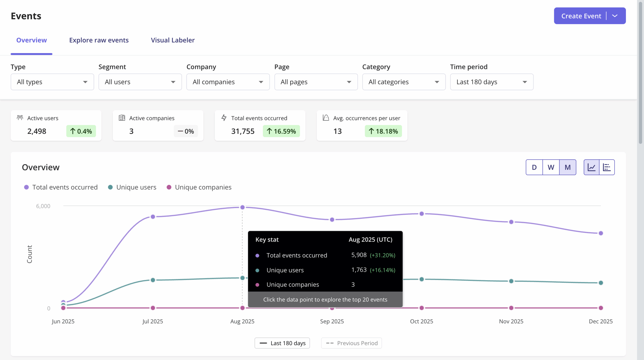Click the Avg. occurrences per user icon
The height and width of the screenshot is (360, 644).
(x=326, y=117)
